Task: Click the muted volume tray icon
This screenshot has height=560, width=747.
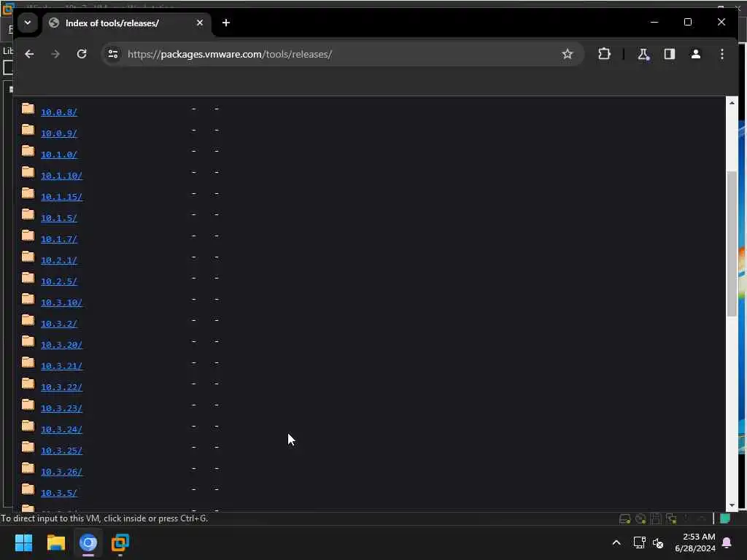Action: coord(659,542)
